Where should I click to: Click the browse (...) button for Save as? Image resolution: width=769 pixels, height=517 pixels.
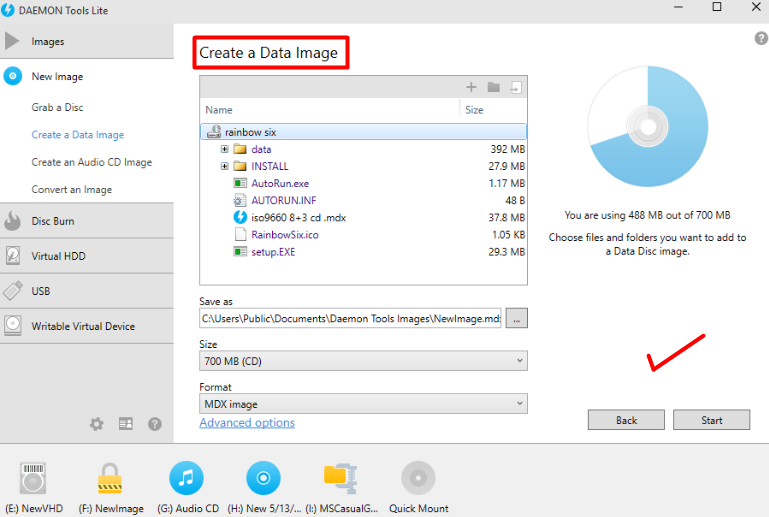(x=516, y=319)
